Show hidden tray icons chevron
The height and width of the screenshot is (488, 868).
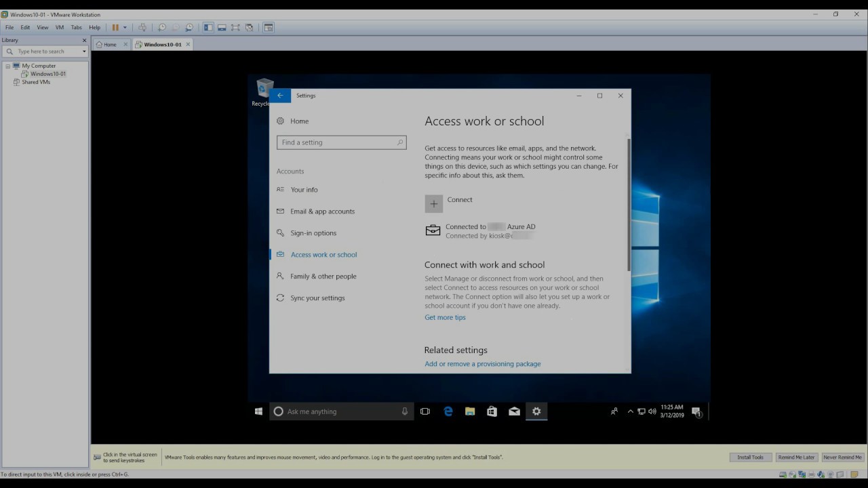(631, 411)
